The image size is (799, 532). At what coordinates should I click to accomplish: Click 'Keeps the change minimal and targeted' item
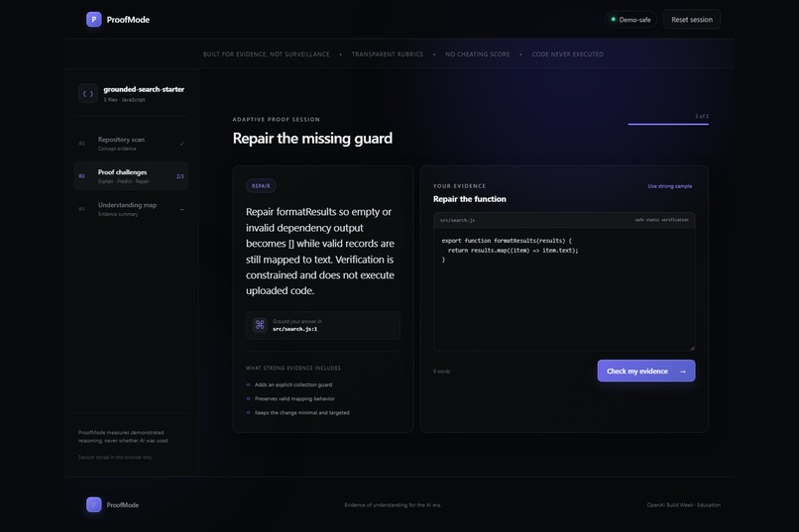(301, 413)
